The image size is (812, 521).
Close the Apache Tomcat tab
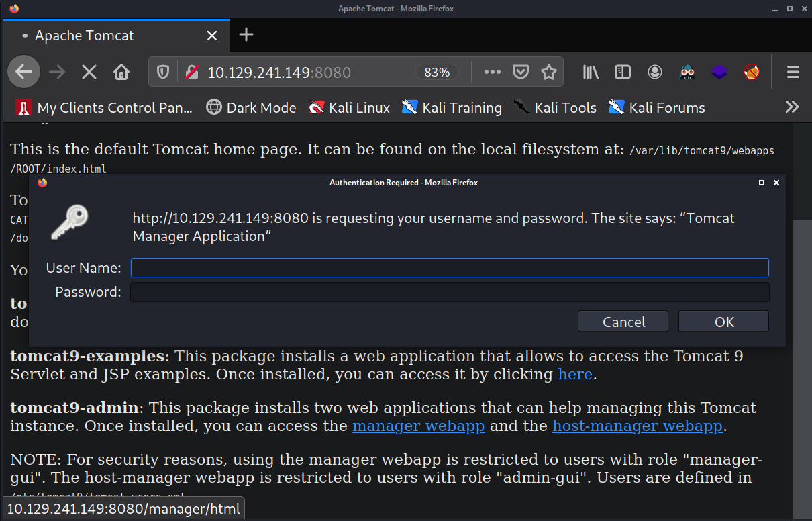212,36
